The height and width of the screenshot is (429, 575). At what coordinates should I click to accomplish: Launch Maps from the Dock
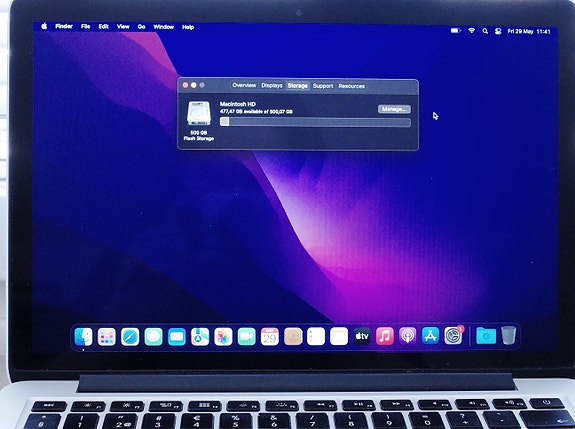(200, 337)
